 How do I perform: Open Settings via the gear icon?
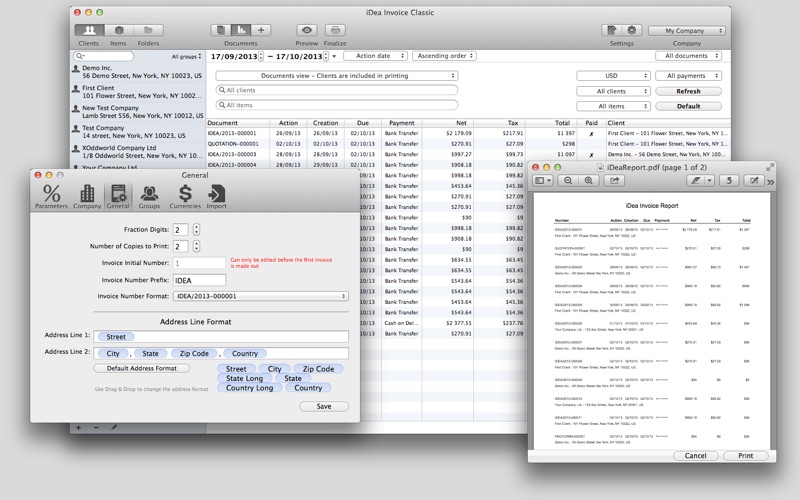pyautogui.click(x=632, y=31)
